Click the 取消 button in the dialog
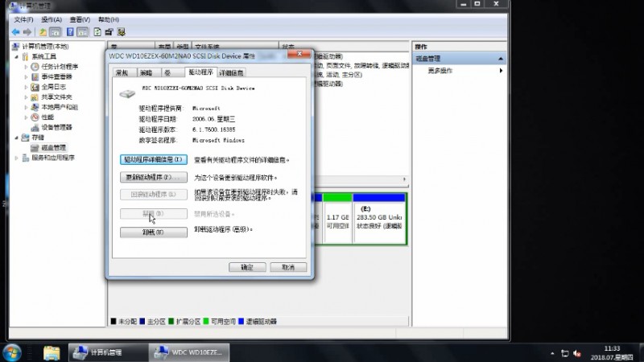644x362 pixels. point(288,267)
